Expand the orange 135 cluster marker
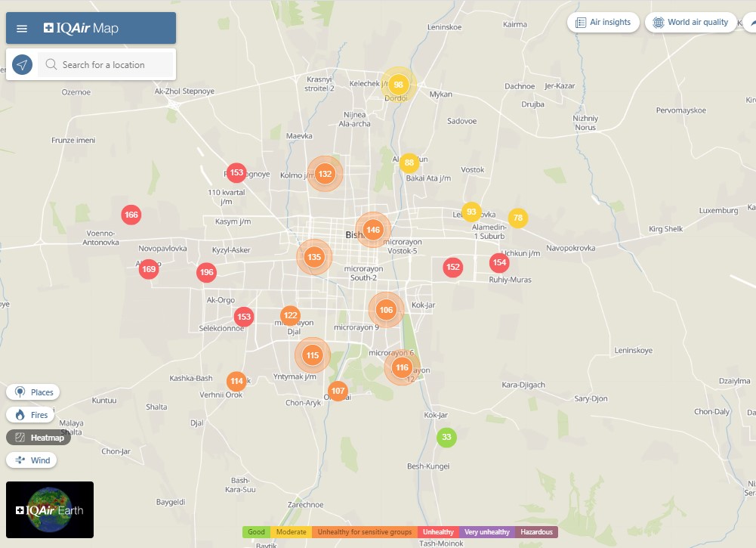Image resolution: width=756 pixels, height=548 pixels. click(314, 257)
